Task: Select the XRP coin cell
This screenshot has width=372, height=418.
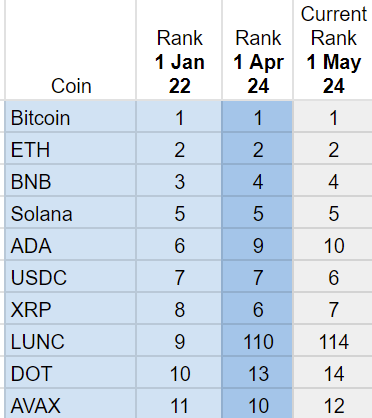Action: pos(70,309)
